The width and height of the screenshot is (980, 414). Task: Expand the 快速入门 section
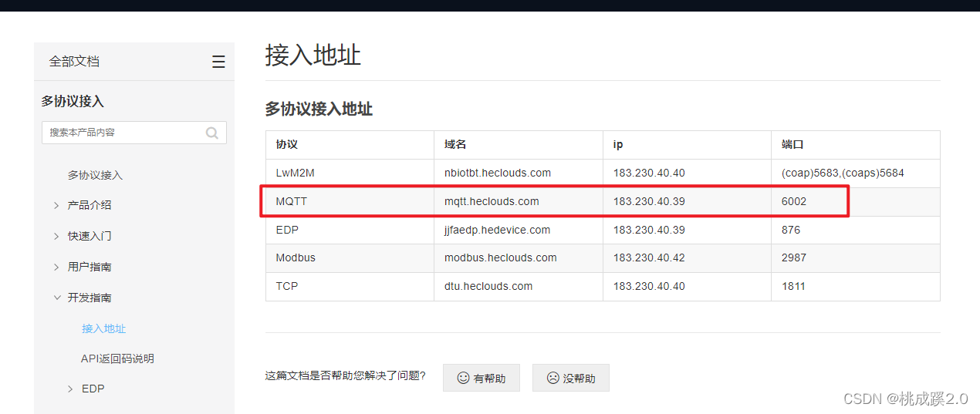point(56,236)
